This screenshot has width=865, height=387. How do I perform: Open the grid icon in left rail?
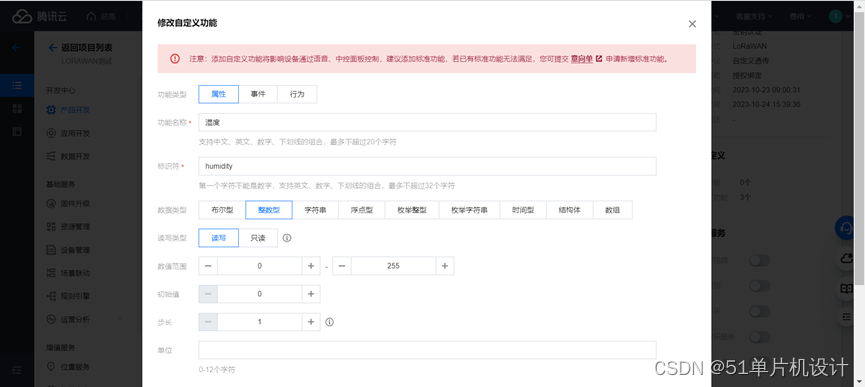coord(17,109)
